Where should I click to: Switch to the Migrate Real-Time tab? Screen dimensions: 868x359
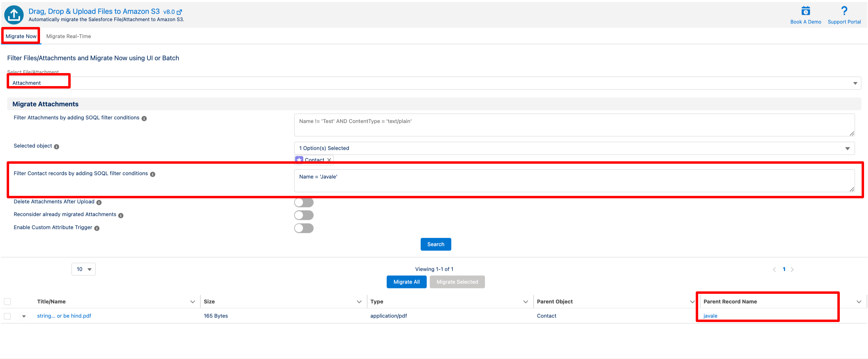click(x=69, y=36)
